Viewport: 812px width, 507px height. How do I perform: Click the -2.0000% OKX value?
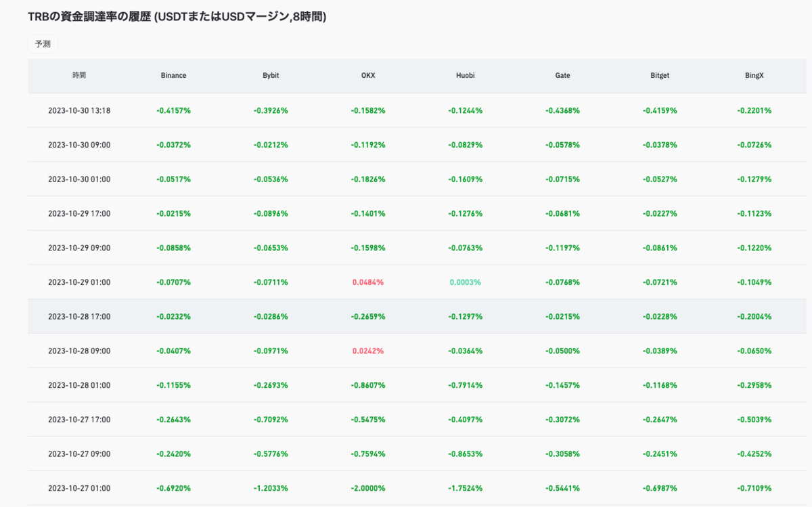[368, 488]
